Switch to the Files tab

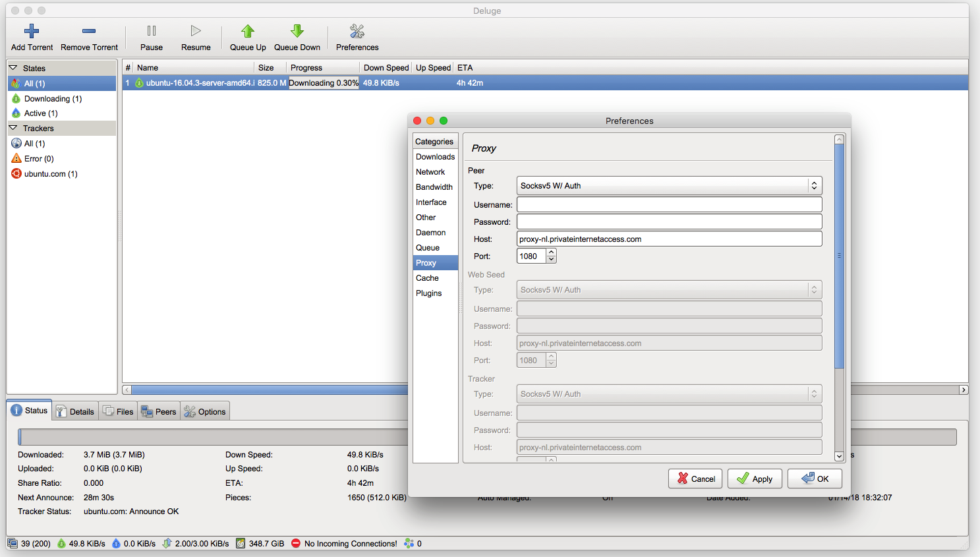[118, 411]
